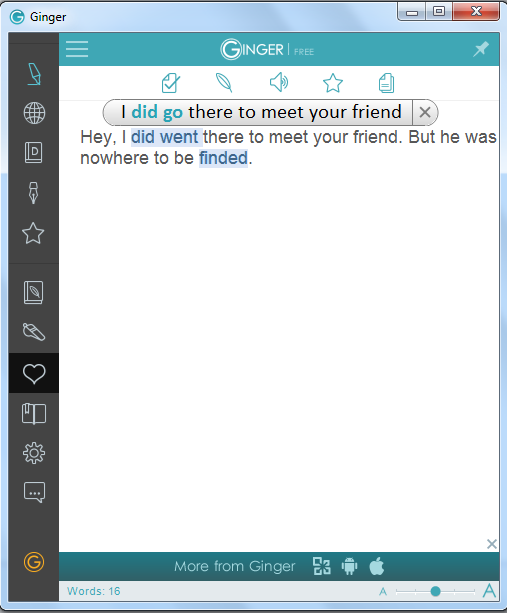This screenshot has width=507, height=613.
Task: Open the hamburger menu
Action: (x=77, y=49)
